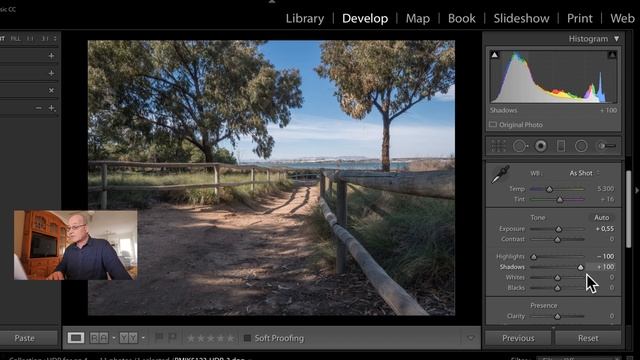
Task: Open the Book module
Action: 462,18
